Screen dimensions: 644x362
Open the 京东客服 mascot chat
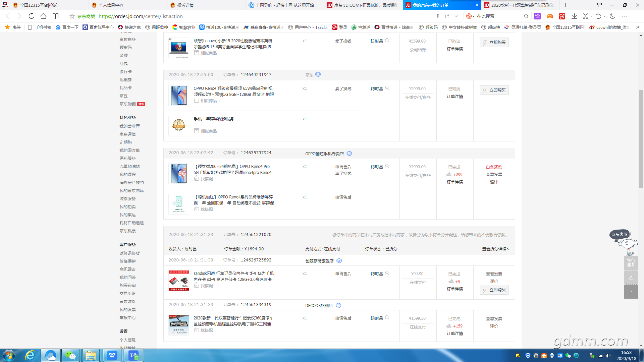coord(624,243)
